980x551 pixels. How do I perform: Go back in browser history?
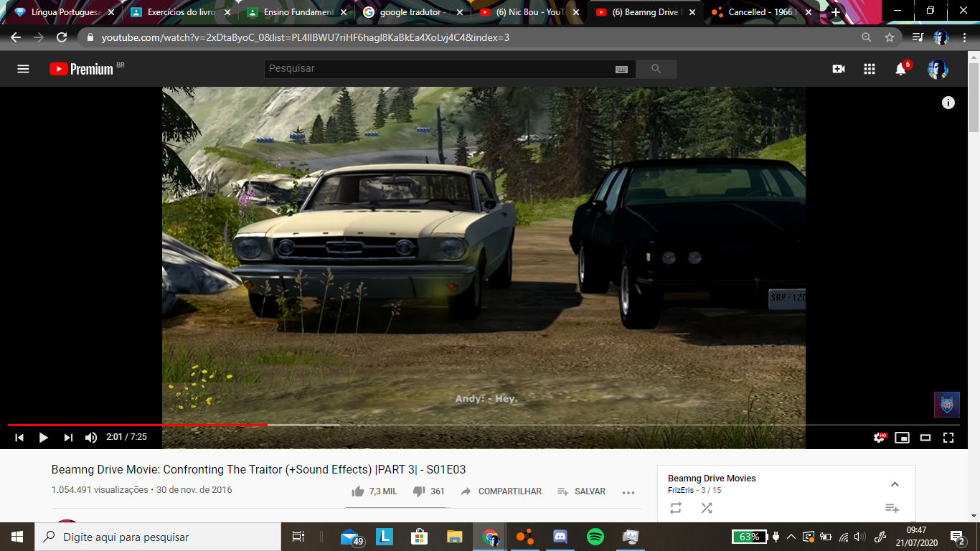coord(16,37)
